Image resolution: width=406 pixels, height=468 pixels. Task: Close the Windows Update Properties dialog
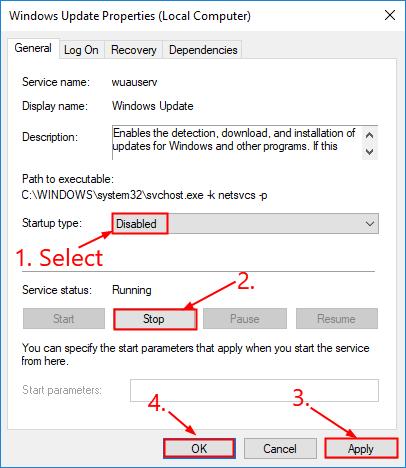[390, 15]
